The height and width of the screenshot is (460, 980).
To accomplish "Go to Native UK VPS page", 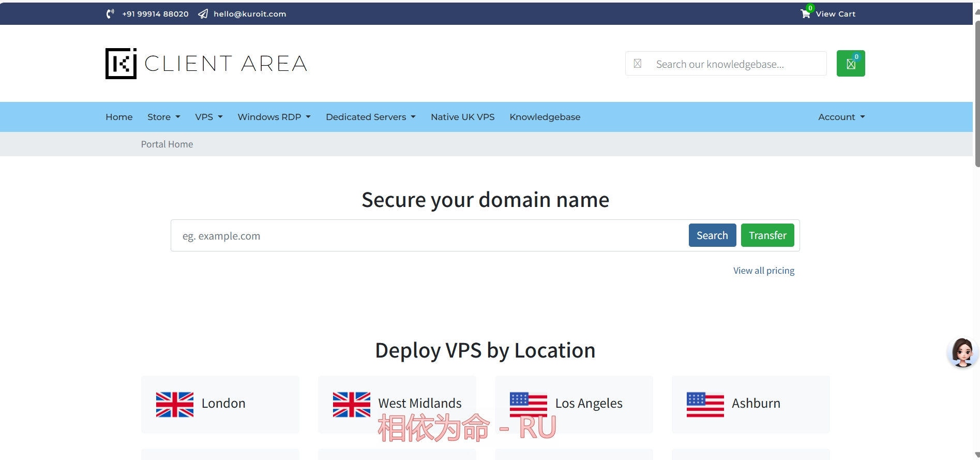I will 462,117.
